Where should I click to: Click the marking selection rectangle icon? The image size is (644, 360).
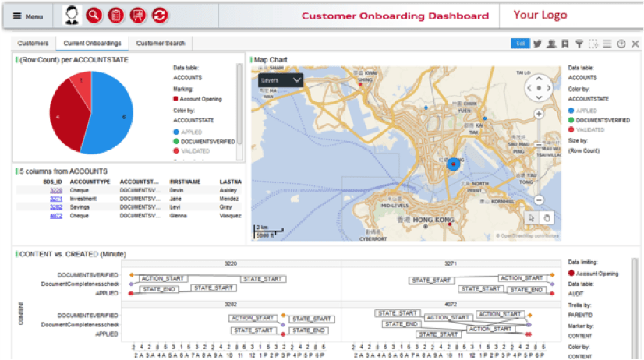tap(593, 44)
